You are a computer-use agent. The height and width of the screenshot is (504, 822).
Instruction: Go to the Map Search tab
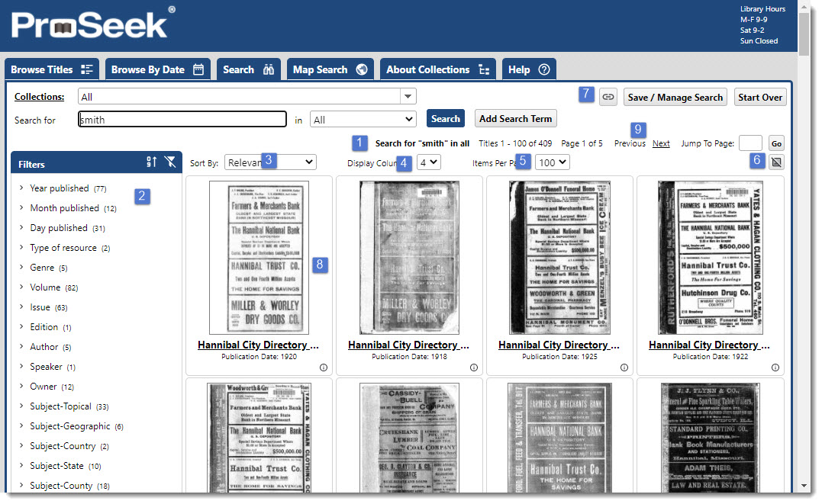tap(330, 69)
